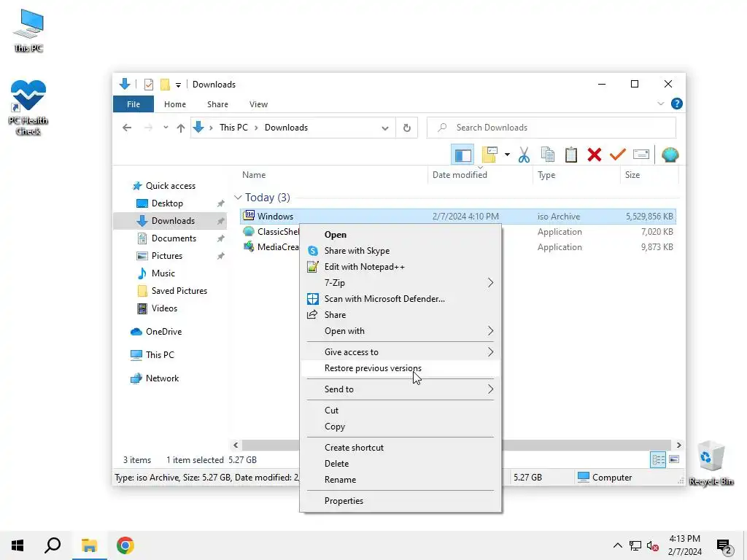Select Saved Pictures in navigation pane
Screen dimensions: 747x560
point(179,291)
